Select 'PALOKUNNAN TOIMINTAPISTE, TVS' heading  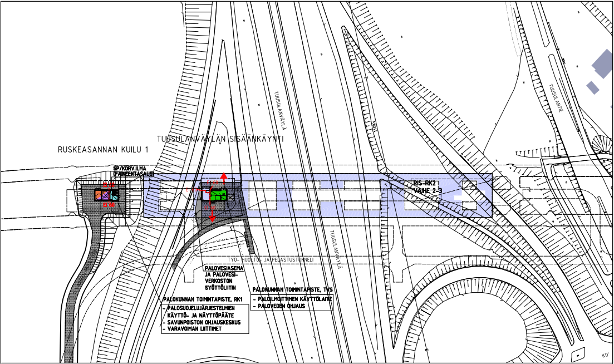[x=292, y=289]
